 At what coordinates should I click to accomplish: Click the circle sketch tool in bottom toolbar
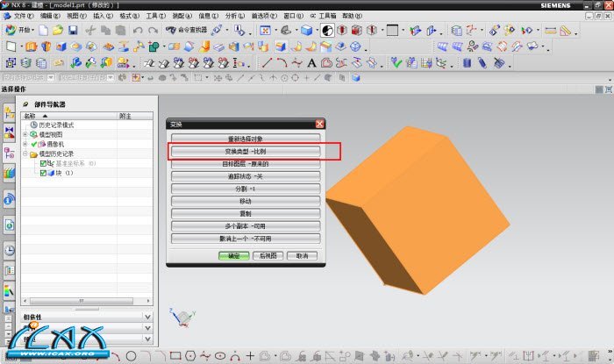pos(131,356)
